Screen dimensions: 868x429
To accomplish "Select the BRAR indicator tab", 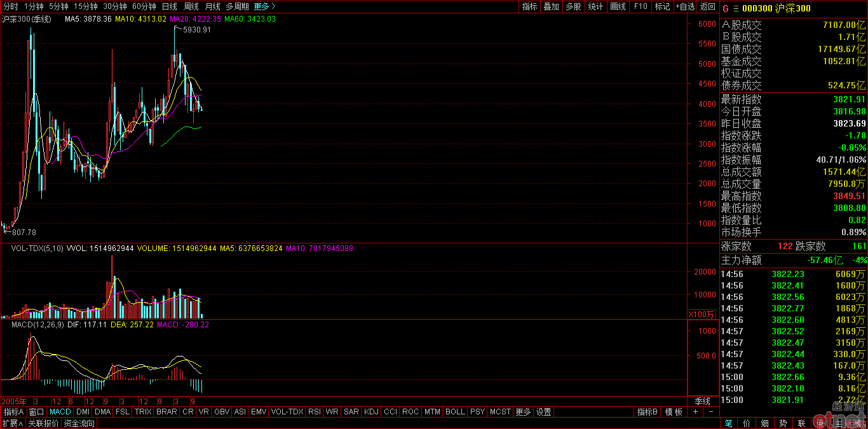I will [x=166, y=412].
